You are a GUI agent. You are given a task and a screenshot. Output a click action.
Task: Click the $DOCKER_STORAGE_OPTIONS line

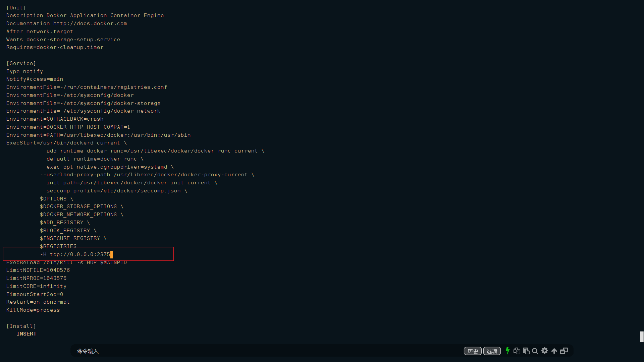pyautogui.click(x=82, y=206)
